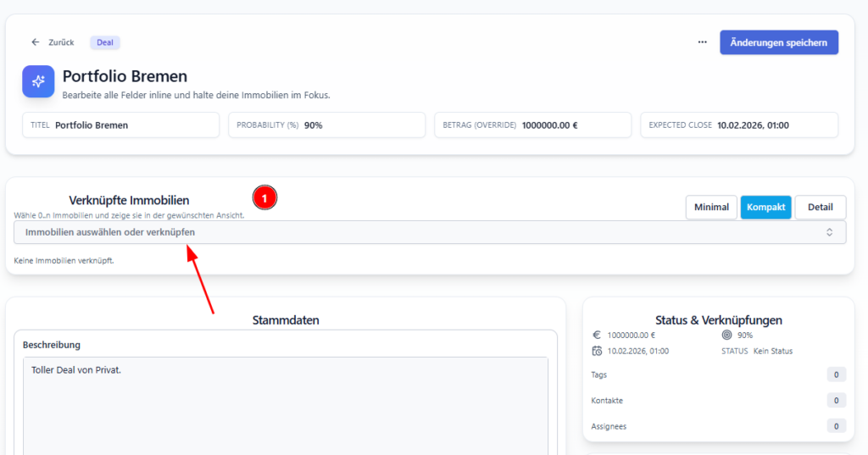This screenshot has height=455, width=868.
Task: Click the target probability icon
Action: coord(726,335)
